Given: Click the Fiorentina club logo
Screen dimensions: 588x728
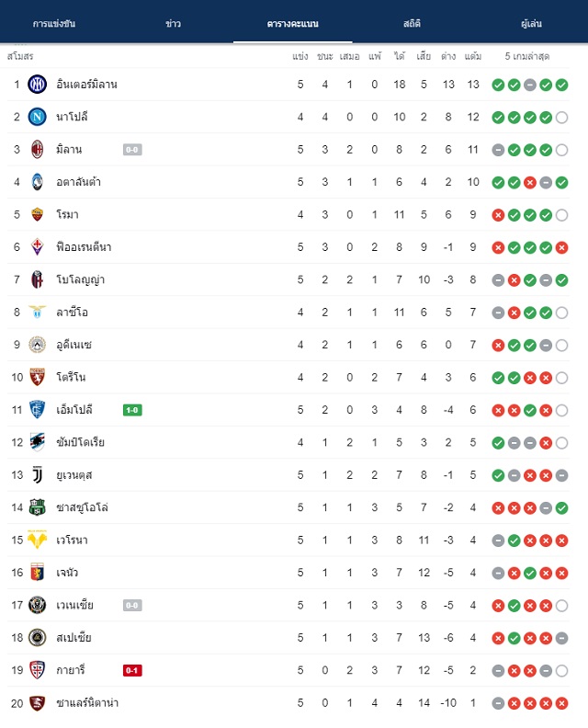Looking at the screenshot, I should (37, 247).
